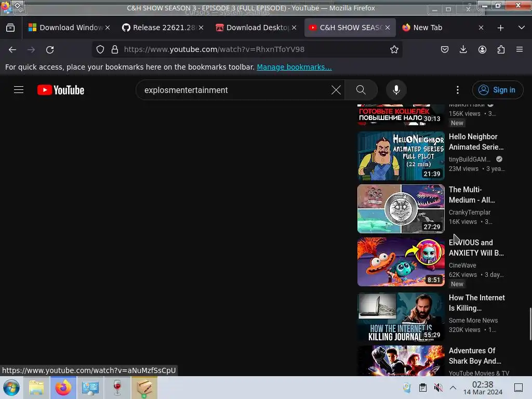Close the New Tab tab
532x399 pixels.
click(481, 28)
